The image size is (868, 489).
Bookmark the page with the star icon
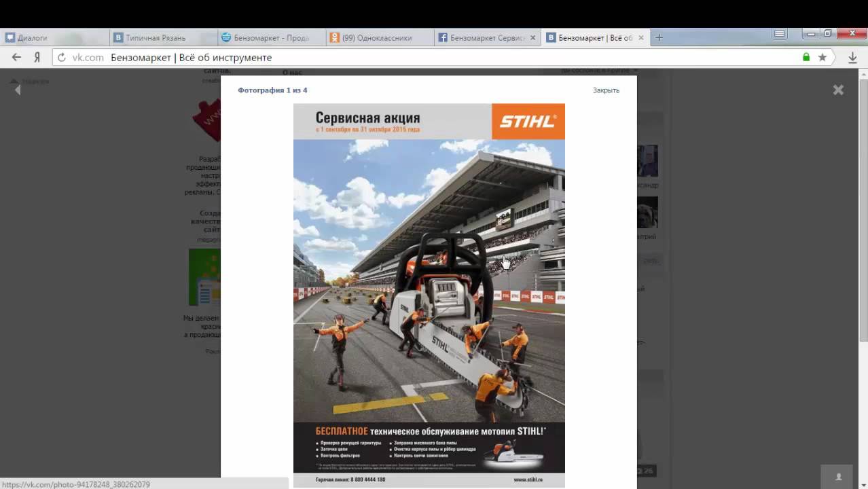pos(822,58)
